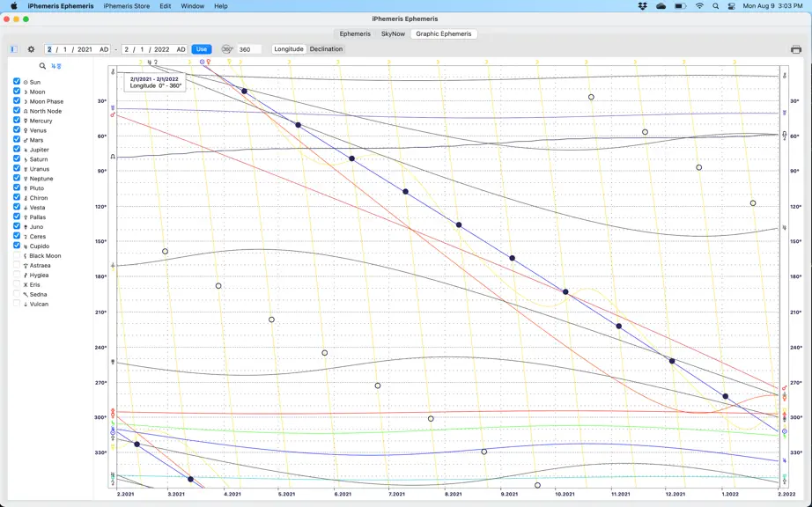The height and width of the screenshot is (507, 812).
Task: Open the Dropbox icon in the menu bar
Action: 643,6
